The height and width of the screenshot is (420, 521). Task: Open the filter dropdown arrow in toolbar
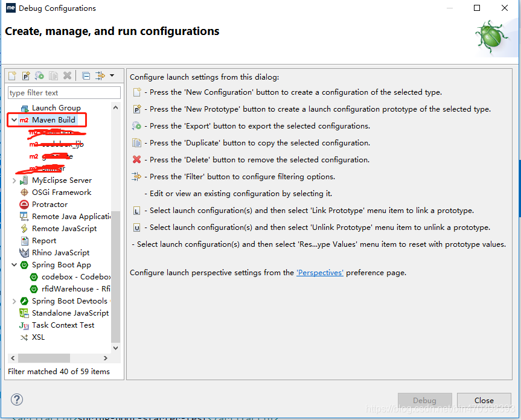pyautogui.click(x=112, y=75)
